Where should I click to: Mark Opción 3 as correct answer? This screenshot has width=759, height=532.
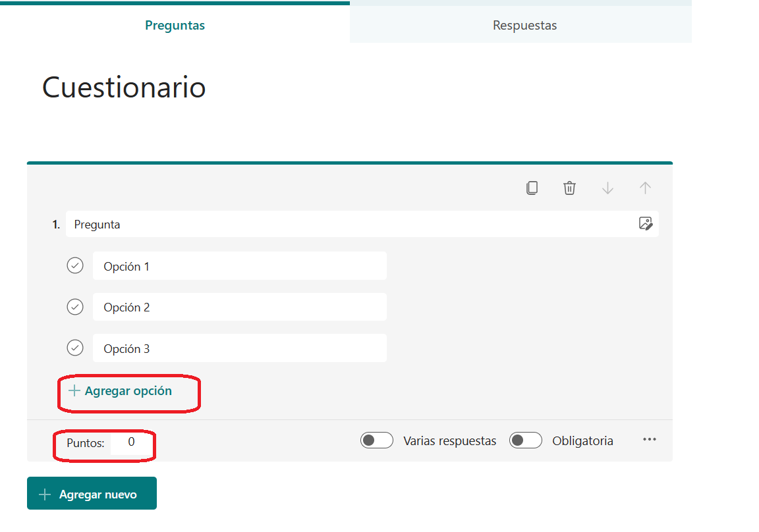click(75, 348)
